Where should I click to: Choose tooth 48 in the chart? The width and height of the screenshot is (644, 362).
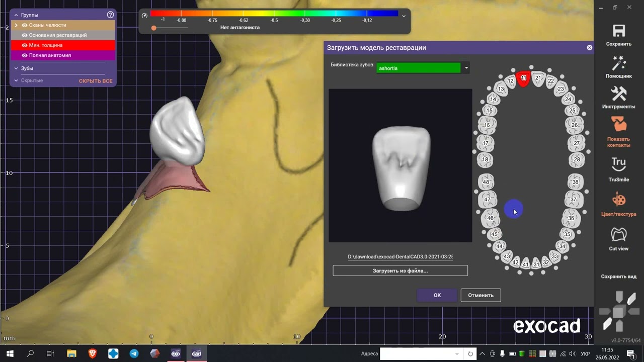pyautogui.click(x=486, y=182)
